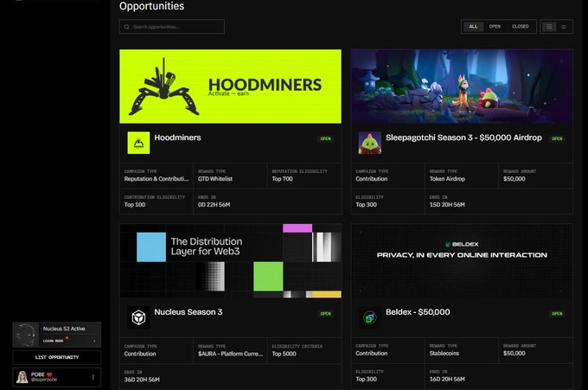This screenshot has width=588, height=390.
Task: Open the Hoodminers opportunity title
Action: click(177, 137)
